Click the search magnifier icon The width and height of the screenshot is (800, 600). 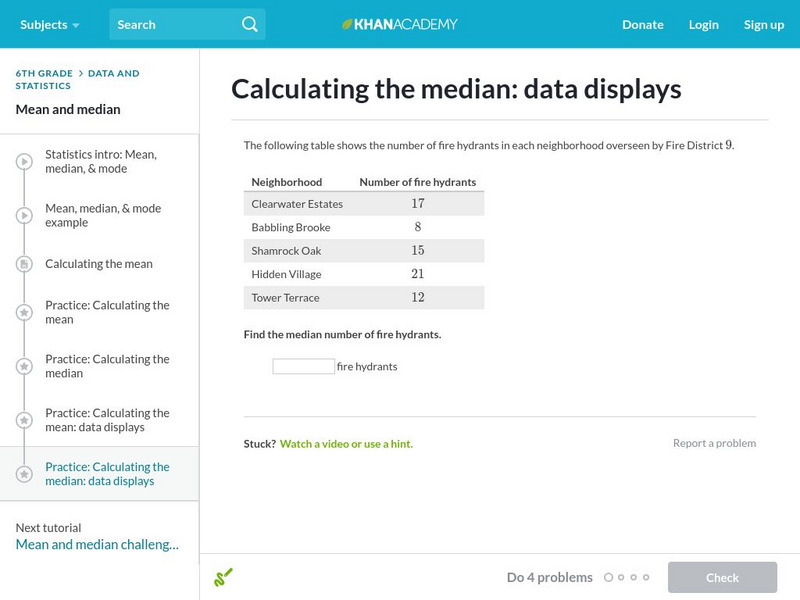pos(250,24)
